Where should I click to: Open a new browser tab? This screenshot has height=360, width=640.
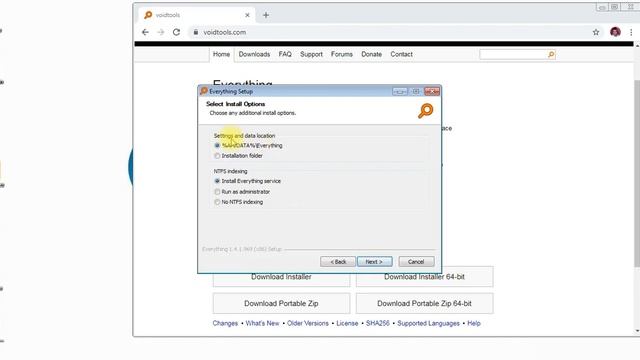coord(266,15)
